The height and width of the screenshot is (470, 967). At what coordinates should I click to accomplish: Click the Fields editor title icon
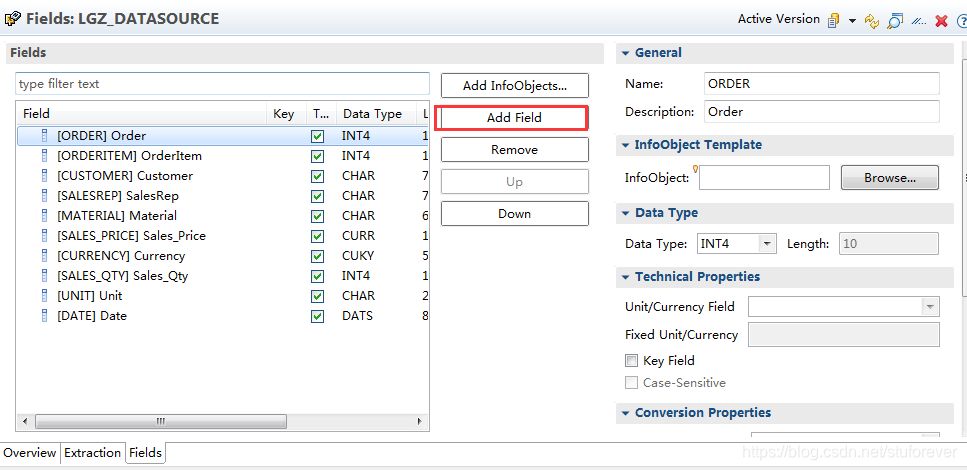12,19
